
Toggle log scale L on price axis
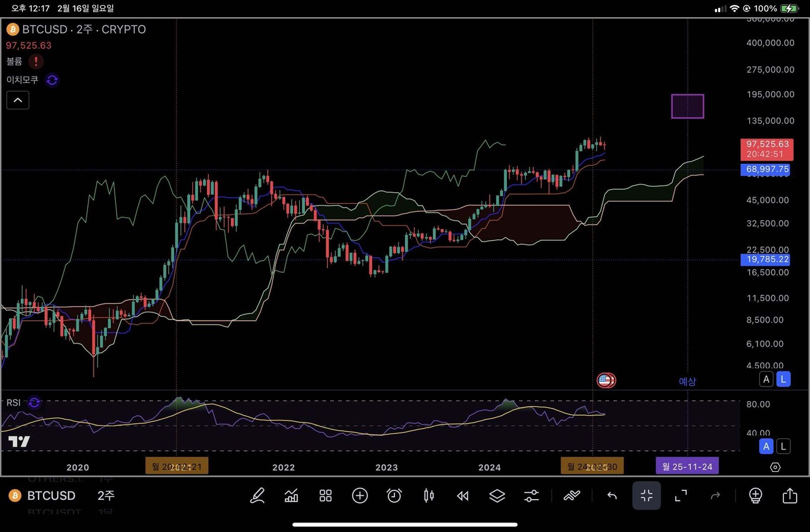(783, 380)
